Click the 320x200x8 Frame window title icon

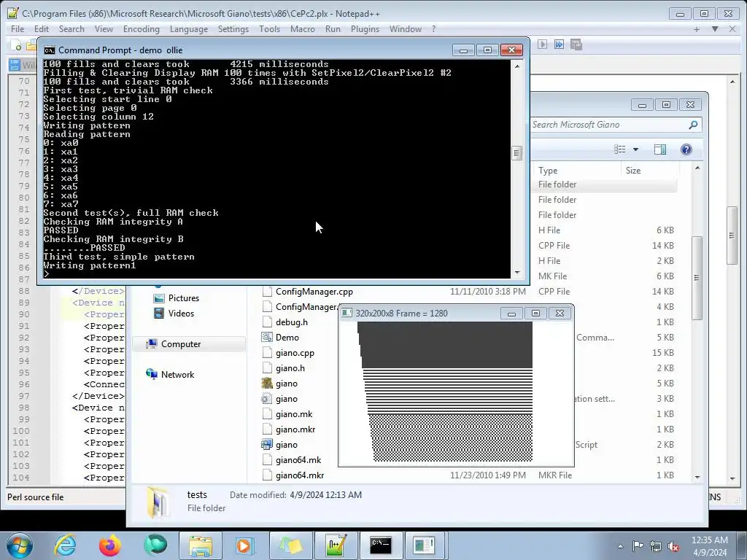tap(347, 314)
